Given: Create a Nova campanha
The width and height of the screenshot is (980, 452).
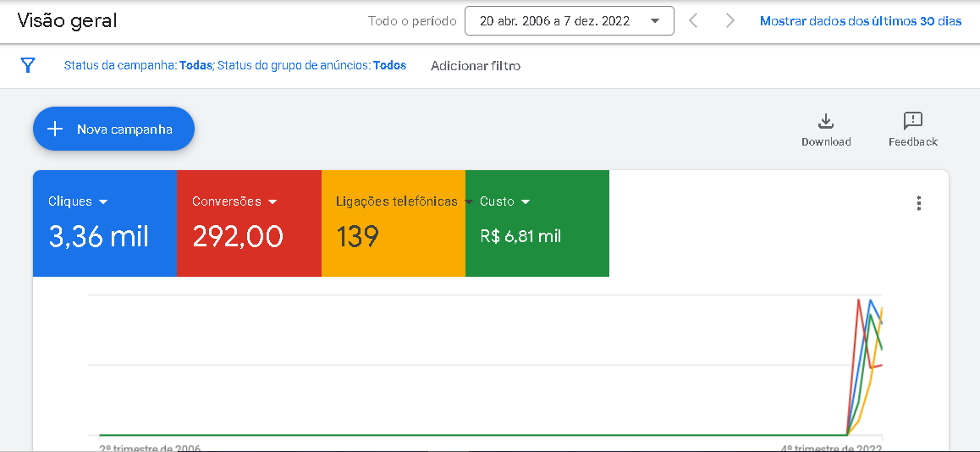Looking at the screenshot, I should tap(113, 129).
